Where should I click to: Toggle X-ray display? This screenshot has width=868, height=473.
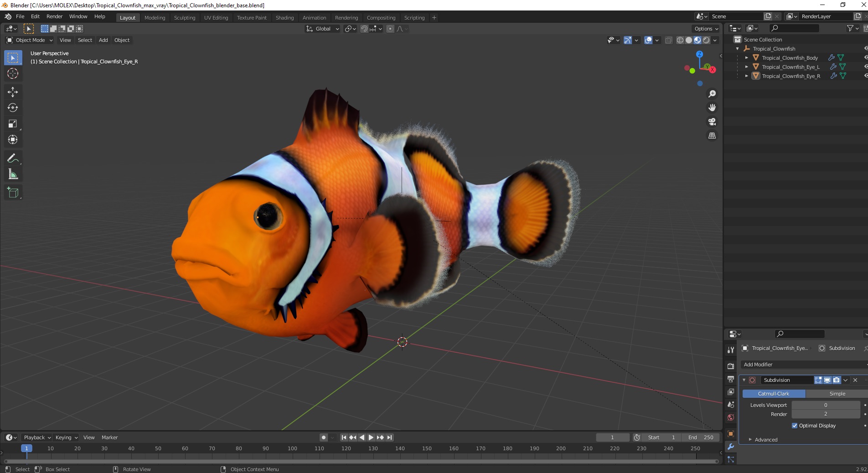pos(668,40)
